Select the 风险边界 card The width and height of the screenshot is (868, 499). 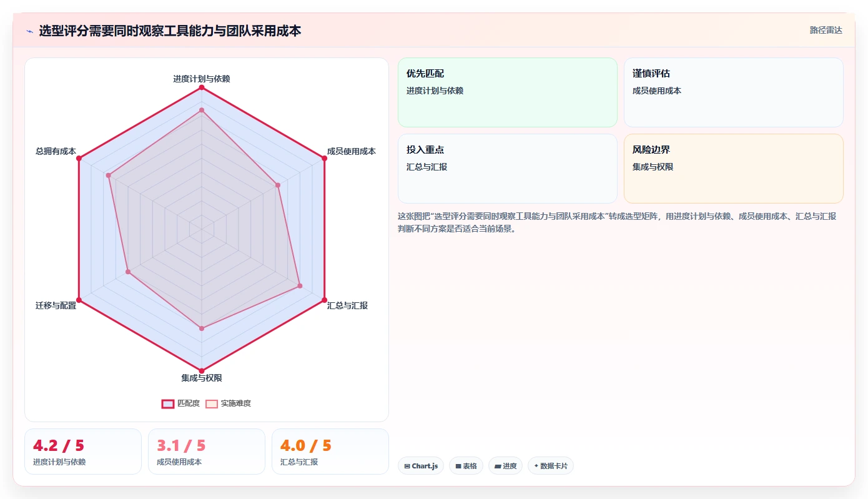tap(733, 169)
